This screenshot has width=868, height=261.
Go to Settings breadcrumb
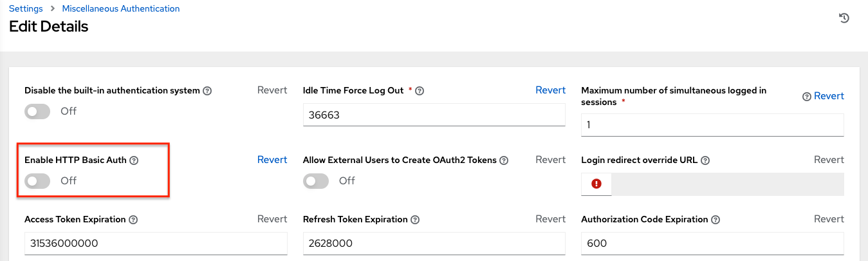tap(26, 9)
